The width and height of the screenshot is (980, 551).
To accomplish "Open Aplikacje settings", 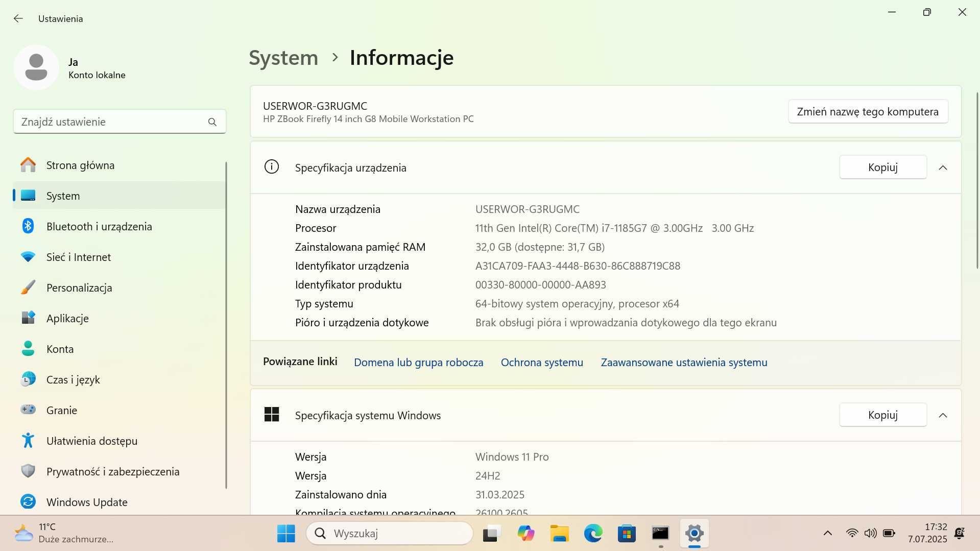I will (x=119, y=318).
